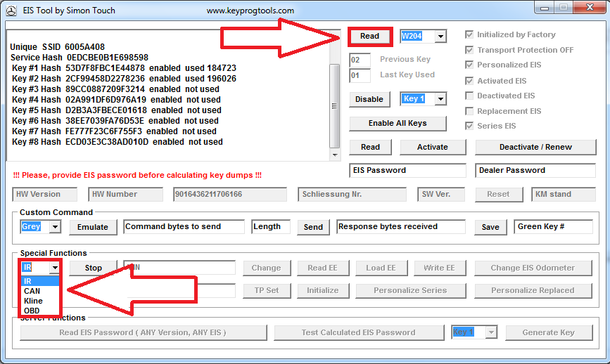This screenshot has width=610, height=364.
Task: Click Personalize Series button
Action: coord(410,291)
